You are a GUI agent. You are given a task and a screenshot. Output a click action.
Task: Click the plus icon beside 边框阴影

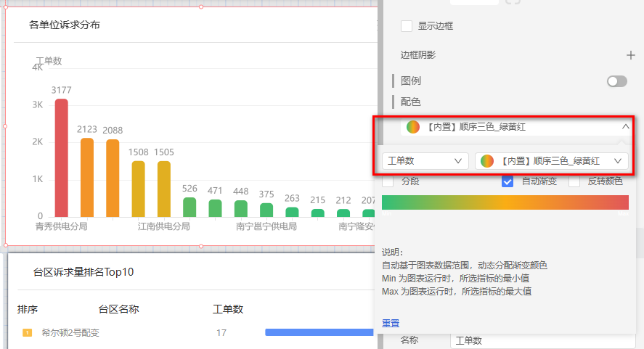pyautogui.click(x=630, y=55)
